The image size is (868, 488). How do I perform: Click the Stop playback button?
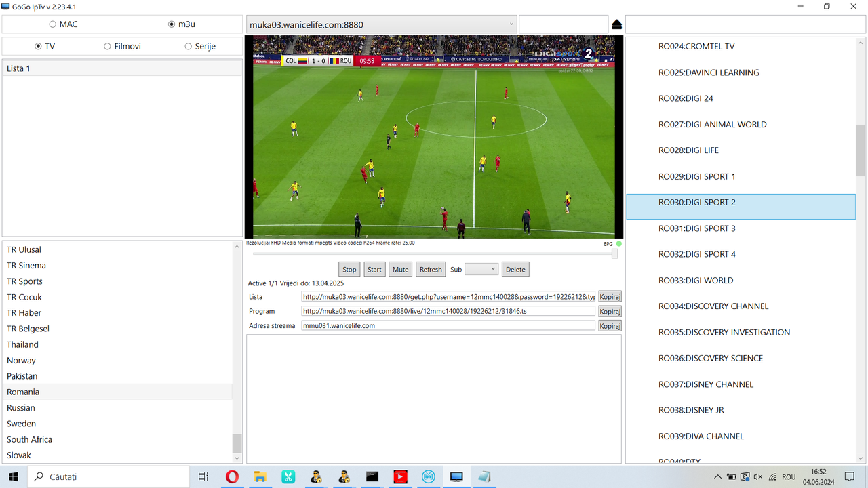click(349, 269)
